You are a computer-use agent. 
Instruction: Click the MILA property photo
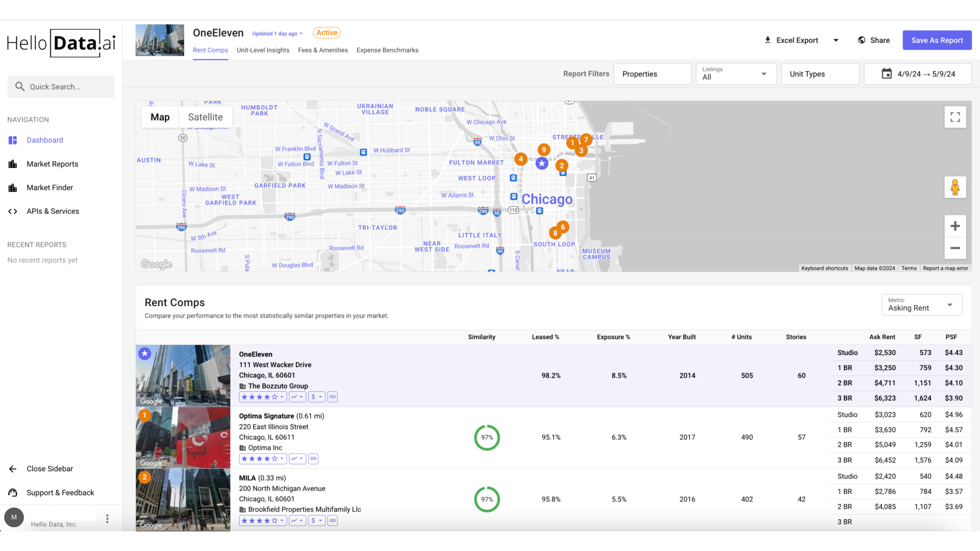click(x=183, y=500)
